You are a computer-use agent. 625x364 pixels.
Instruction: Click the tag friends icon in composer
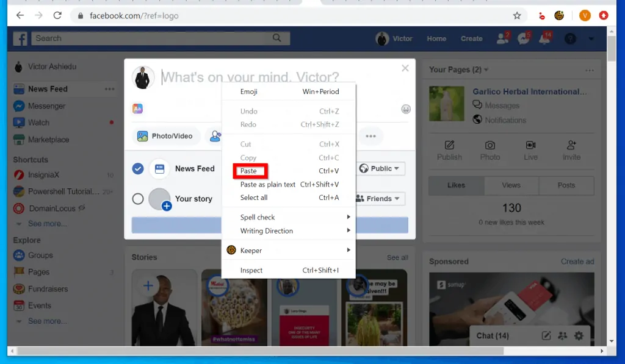(215, 136)
